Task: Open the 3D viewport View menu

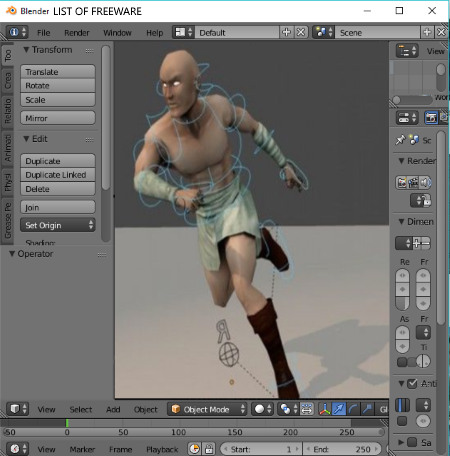Action: (x=46, y=409)
